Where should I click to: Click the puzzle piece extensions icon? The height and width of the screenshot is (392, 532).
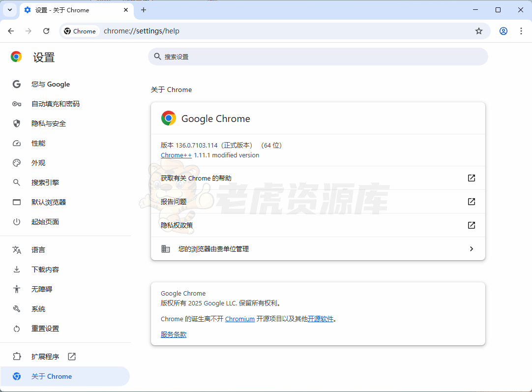click(17, 357)
